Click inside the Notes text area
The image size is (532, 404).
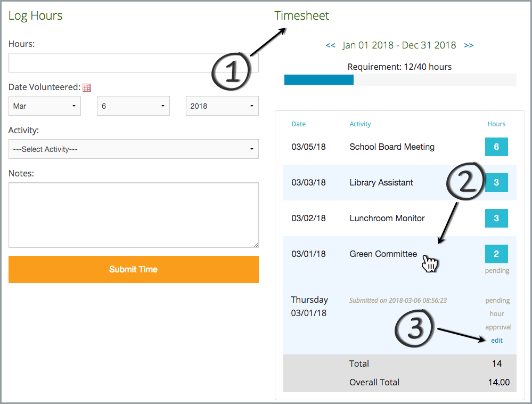133,215
